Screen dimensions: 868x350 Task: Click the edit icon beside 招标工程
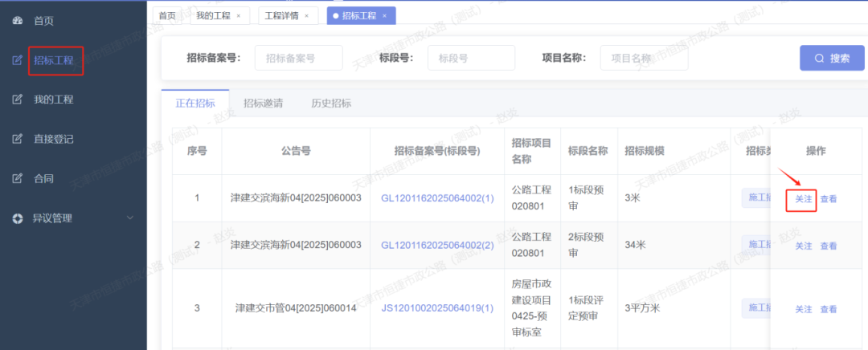[17, 60]
